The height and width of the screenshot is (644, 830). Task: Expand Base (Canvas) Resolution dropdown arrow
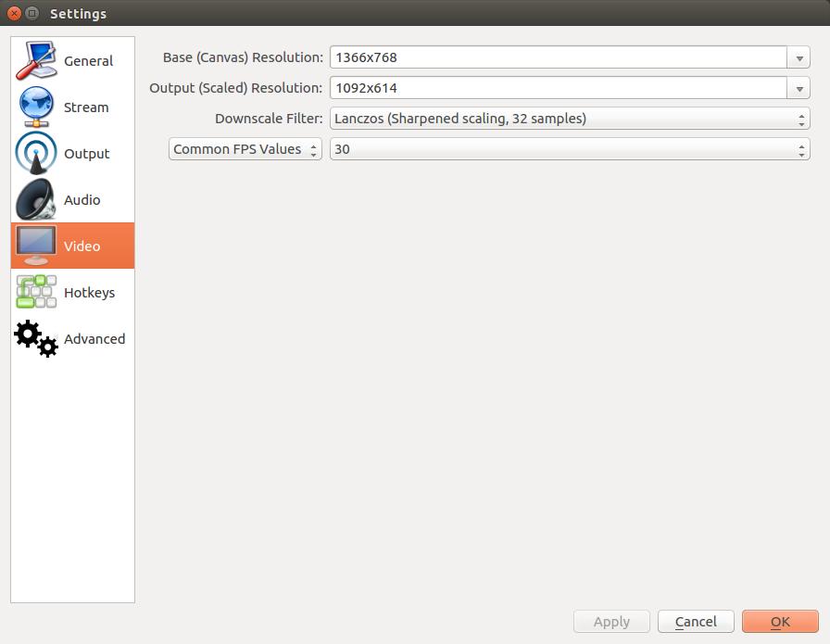[x=799, y=57]
